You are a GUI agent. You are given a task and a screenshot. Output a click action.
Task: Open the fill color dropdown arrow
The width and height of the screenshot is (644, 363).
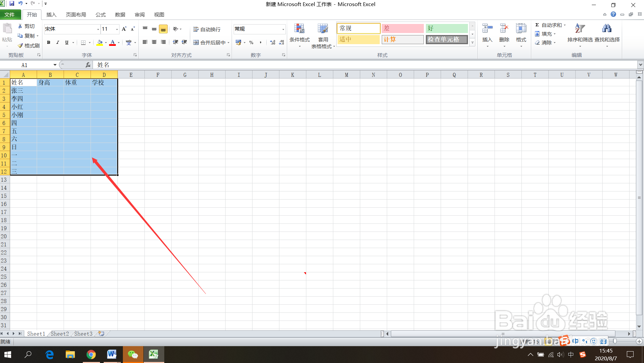click(106, 42)
